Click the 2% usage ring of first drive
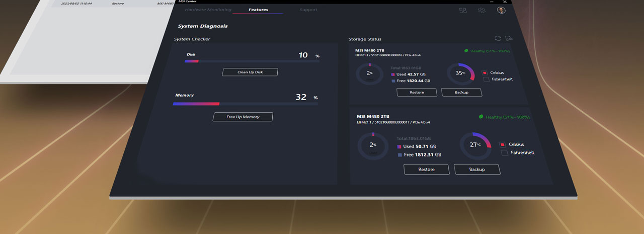 (369, 74)
